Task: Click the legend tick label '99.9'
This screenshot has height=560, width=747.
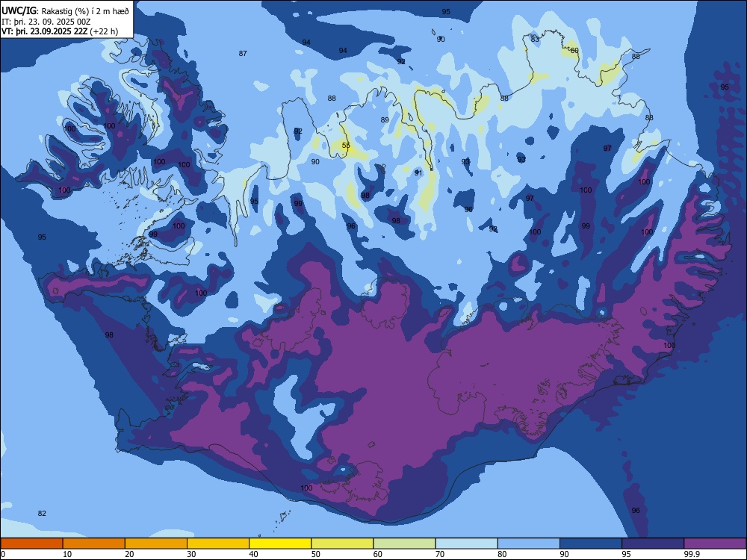Action: tap(691, 554)
